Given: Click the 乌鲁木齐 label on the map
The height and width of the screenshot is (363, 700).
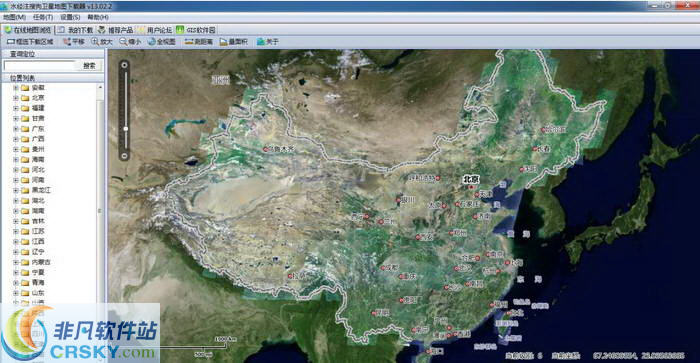Looking at the screenshot, I should [282, 149].
